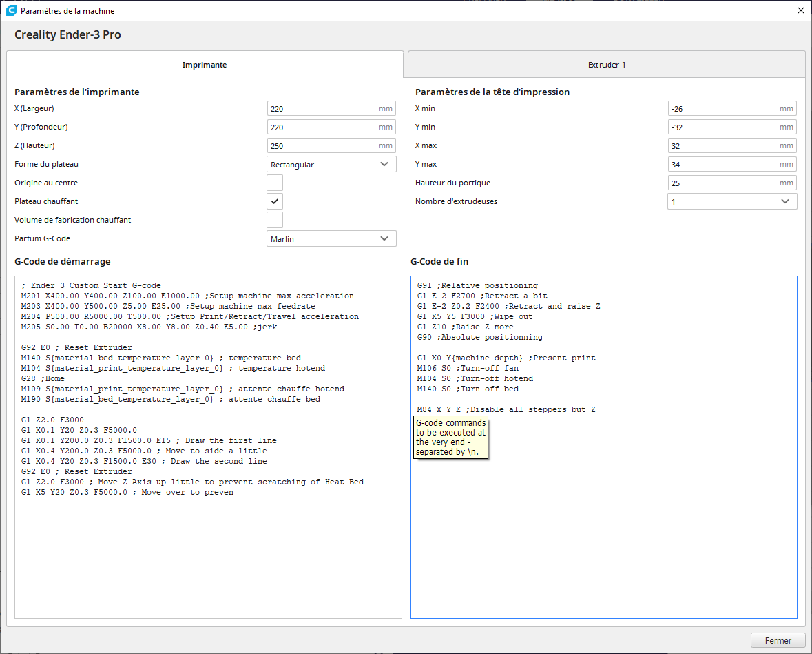The image size is (812, 654).
Task: Close the machine settings window with X
Action: tap(800, 10)
